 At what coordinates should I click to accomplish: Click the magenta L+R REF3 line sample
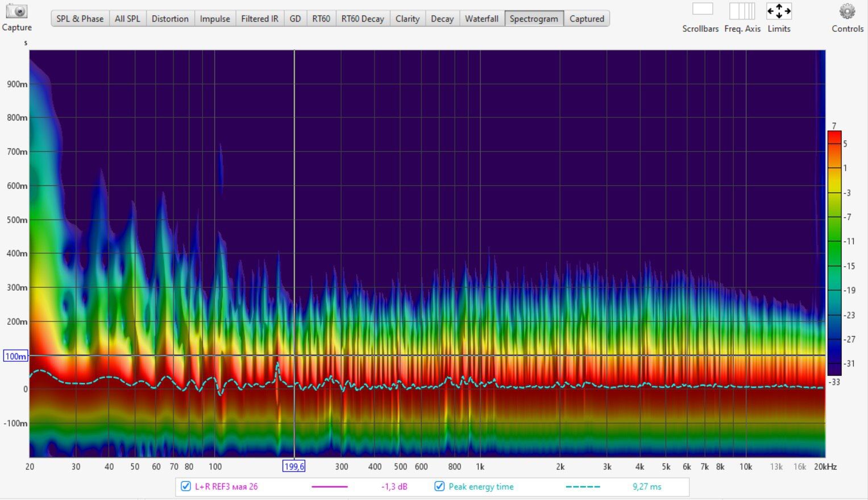[x=330, y=487]
